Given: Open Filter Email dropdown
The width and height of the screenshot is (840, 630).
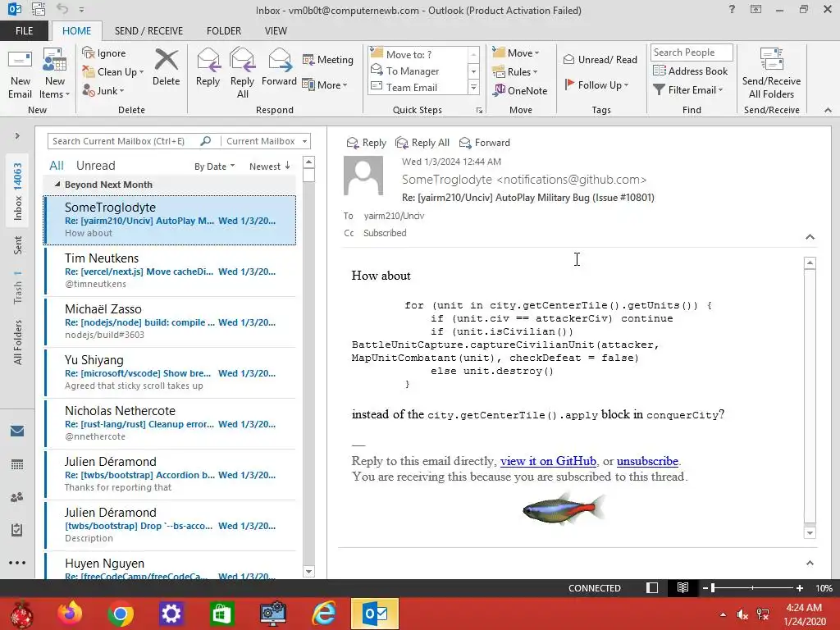Looking at the screenshot, I should tap(688, 90).
